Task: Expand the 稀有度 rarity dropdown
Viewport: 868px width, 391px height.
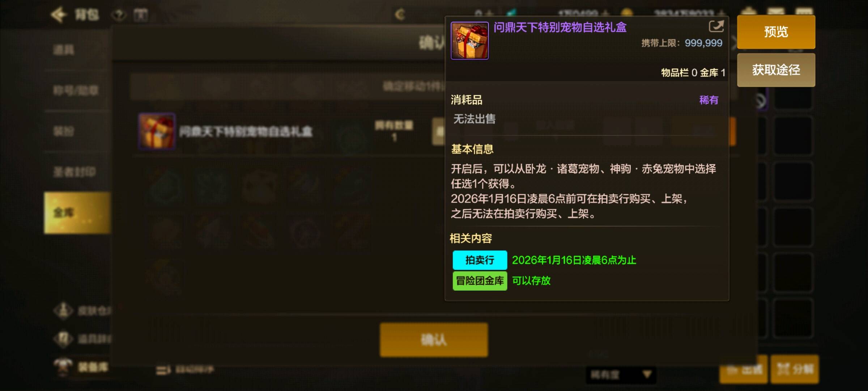Action: coord(621,375)
